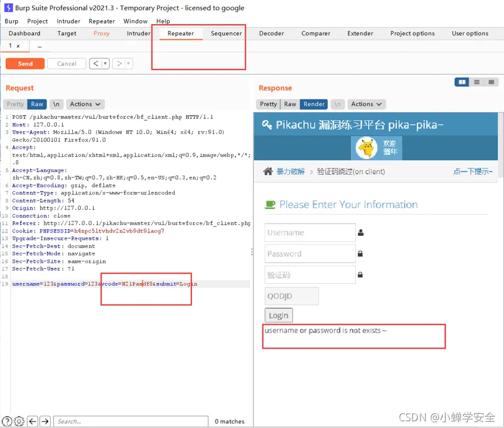Open the Project menu

pyautogui.click(x=37, y=21)
